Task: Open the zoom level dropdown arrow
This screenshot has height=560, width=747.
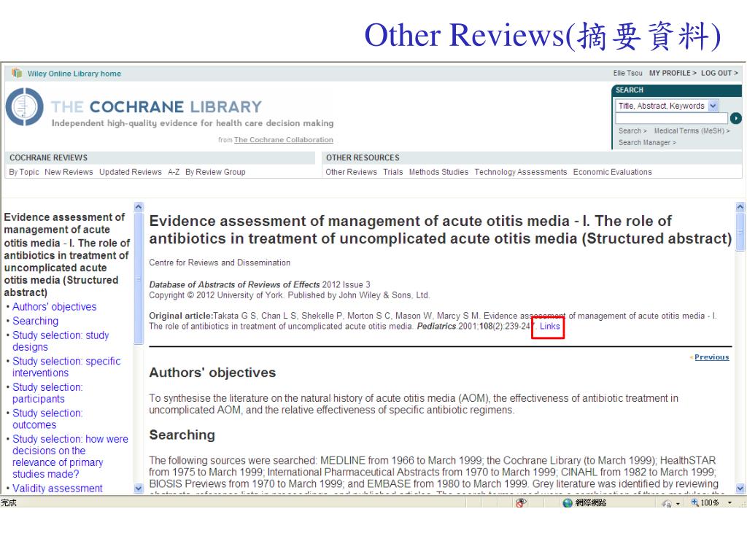Action: click(729, 503)
